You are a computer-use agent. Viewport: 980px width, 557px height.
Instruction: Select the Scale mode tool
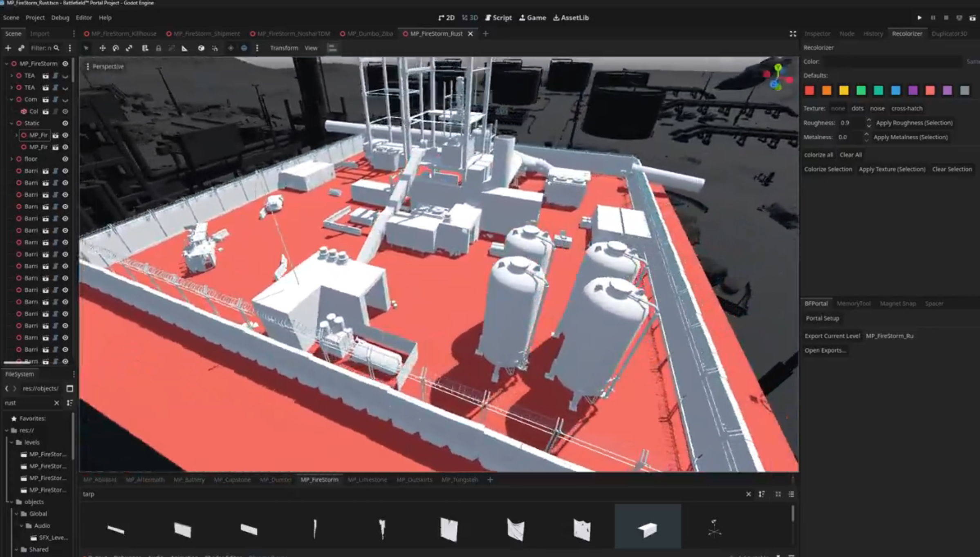click(x=129, y=48)
